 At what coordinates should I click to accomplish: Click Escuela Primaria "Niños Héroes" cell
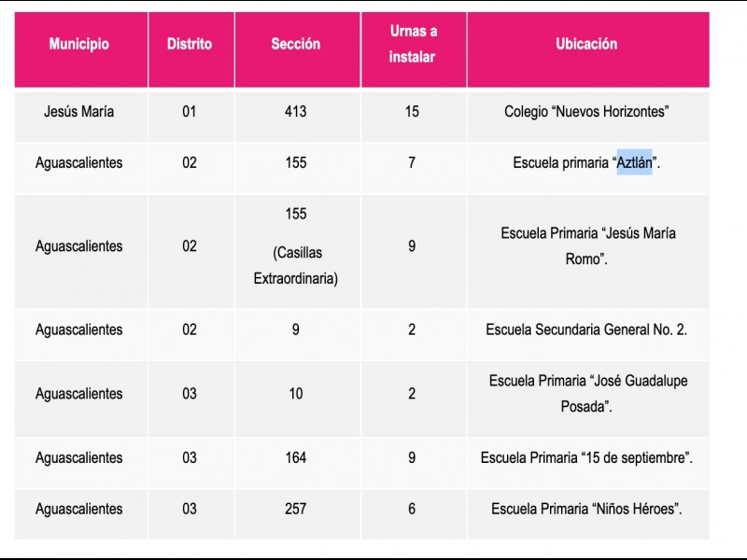click(x=586, y=510)
